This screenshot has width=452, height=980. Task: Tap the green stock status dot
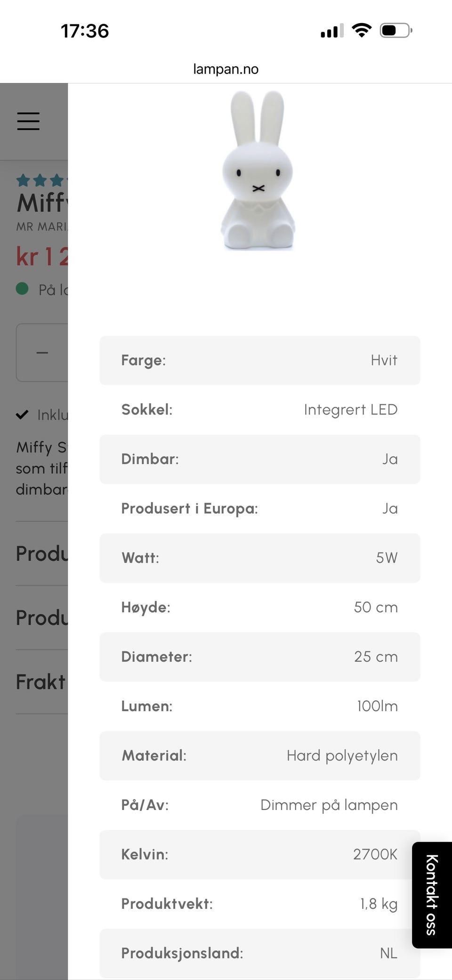[22, 289]
